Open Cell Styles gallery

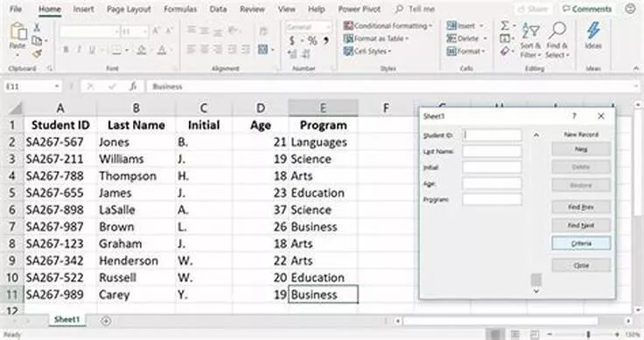367,52
